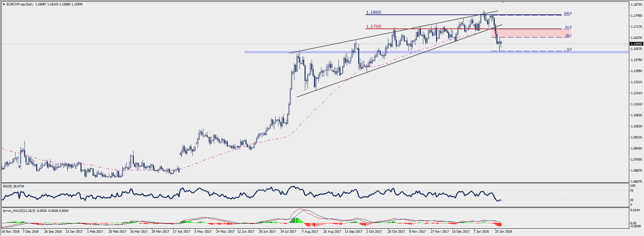Click the 1 Feb 2017 date label

[95, 232]
